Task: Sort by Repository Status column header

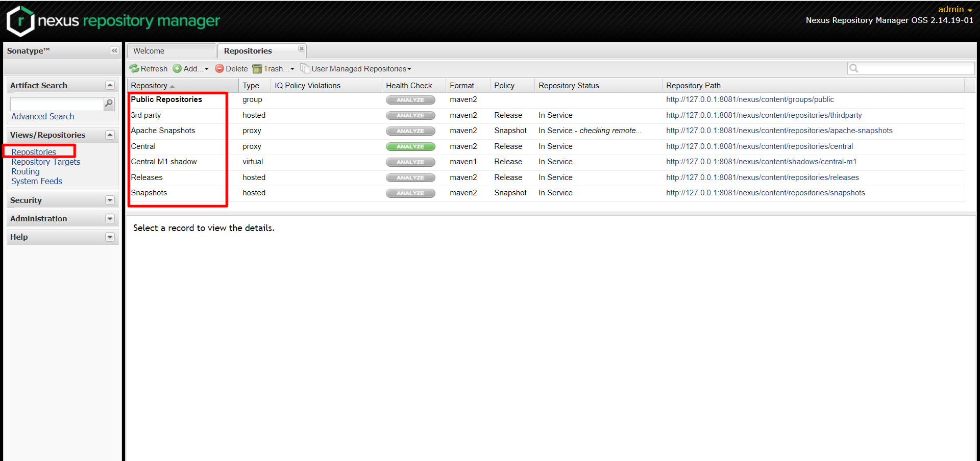Action: coord(598,86)
